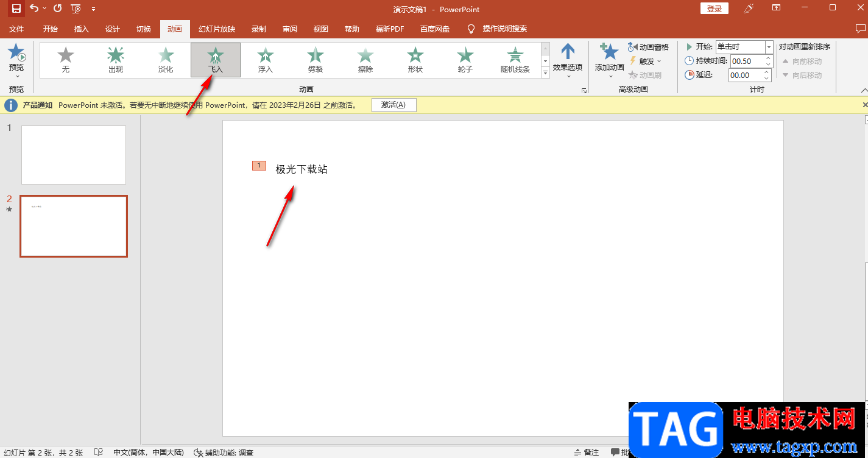This screenshot has width=868, height=458.
Task: Select slide 2 thumbnail
Action: pos(74,226)
